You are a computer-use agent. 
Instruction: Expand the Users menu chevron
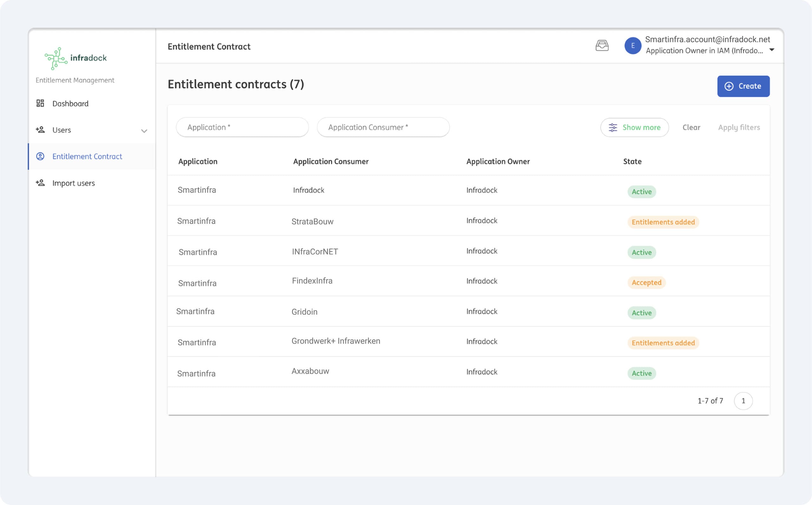[144, 131]
